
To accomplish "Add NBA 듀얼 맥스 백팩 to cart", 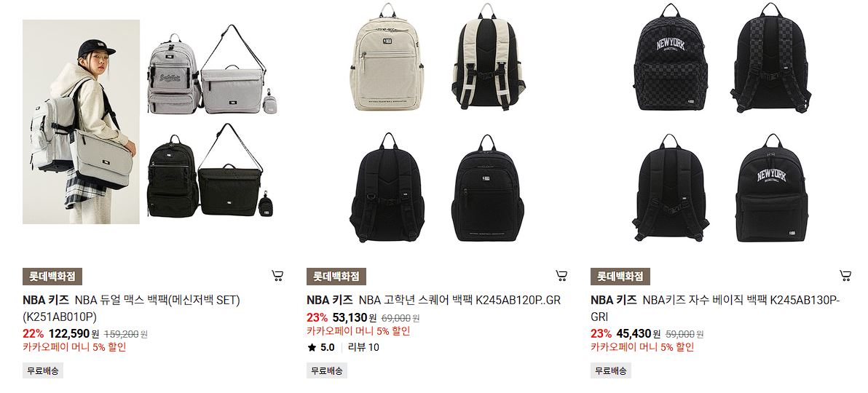I will pyautogui.click(x=278, y=276).
